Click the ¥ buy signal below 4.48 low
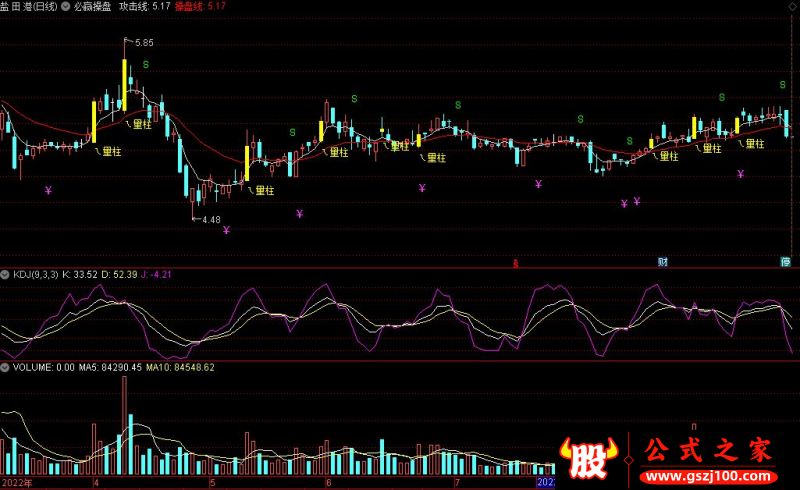The height and width of the screenshot is (490, 800). click(x=226, y=230)
